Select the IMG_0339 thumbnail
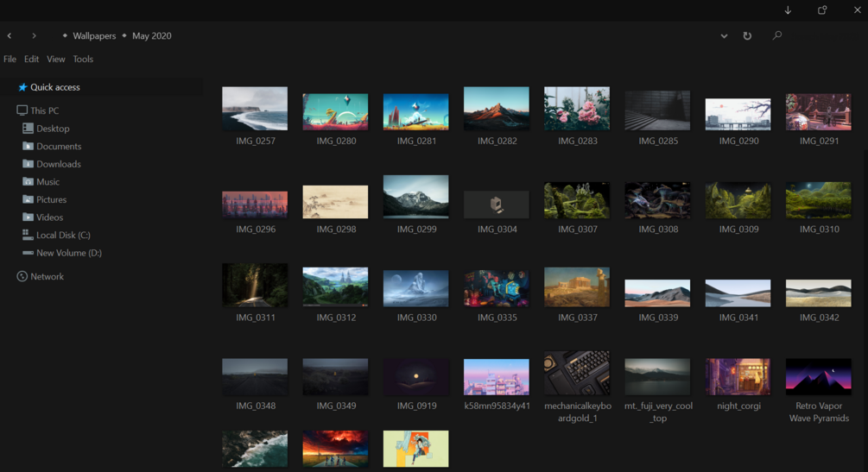The image size is (868, 472). pyautogui.click(x=657, y=293)
